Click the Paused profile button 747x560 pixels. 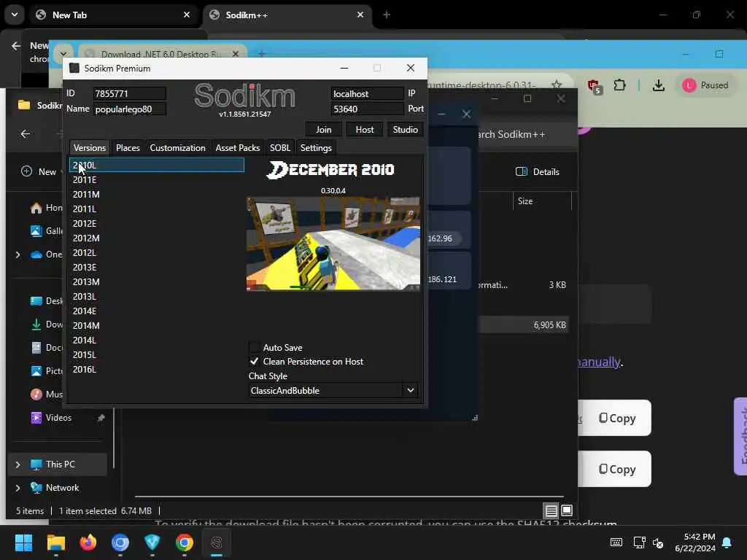pyautogui.click(x=705, y=85)
